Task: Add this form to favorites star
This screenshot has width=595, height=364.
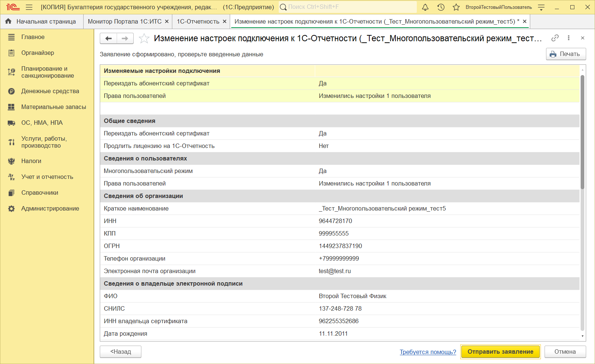Action: 144,38
